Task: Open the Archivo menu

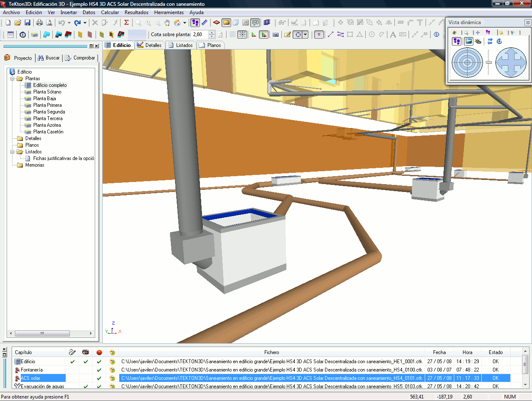Action: (x=11, y=12)
